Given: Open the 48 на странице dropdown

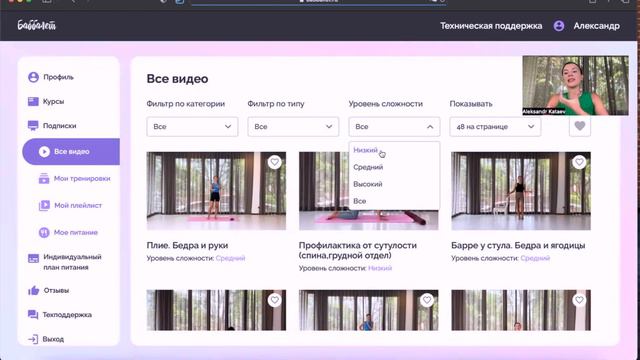Looking at the screenshot, I should click(x=495, y=127).
